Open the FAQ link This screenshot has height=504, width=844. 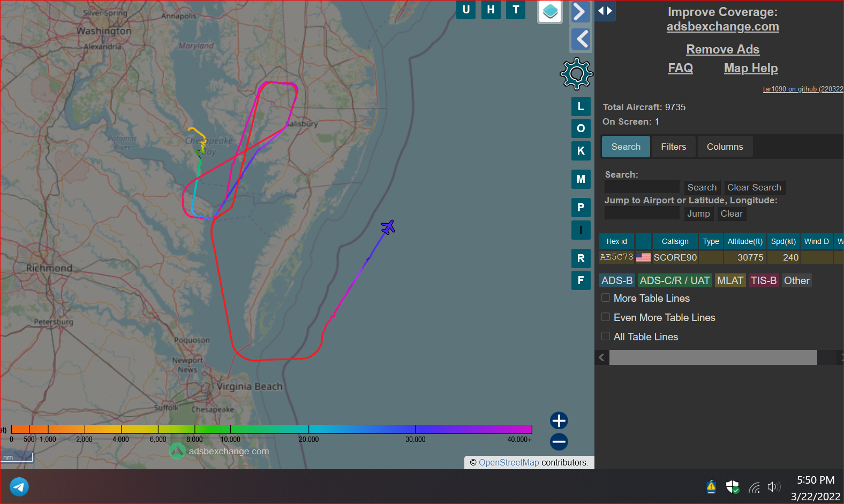click(x=681, y=68)
